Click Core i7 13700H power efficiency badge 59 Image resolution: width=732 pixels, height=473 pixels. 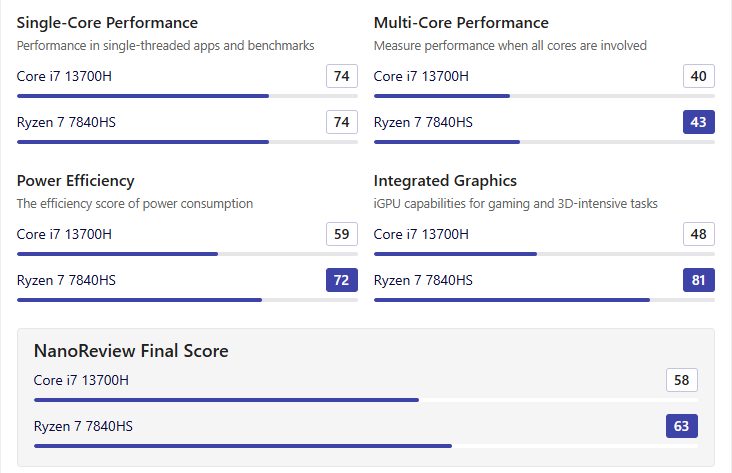341,234
